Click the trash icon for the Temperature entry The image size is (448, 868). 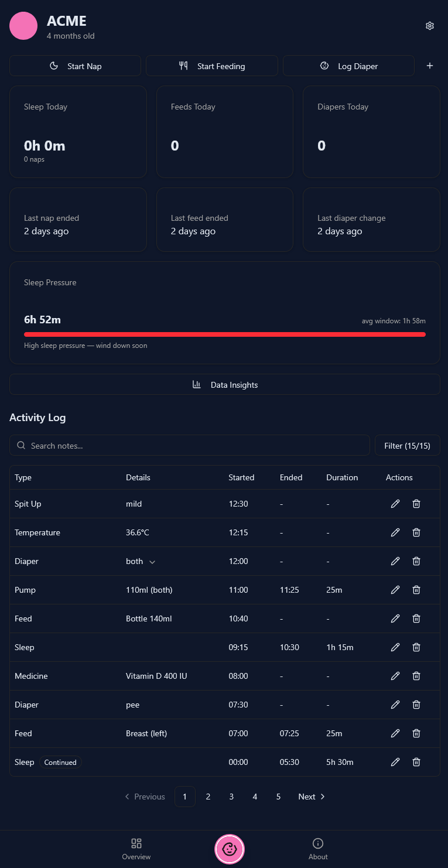click(x=416, y=532)
